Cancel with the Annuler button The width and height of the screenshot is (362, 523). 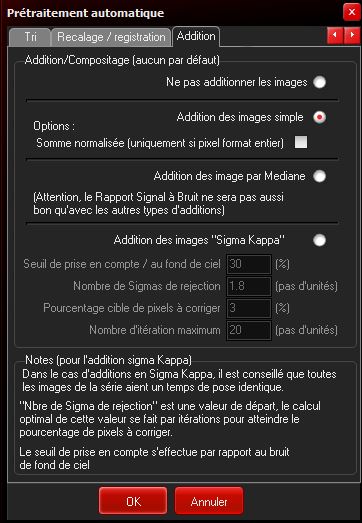click(x=209, y=501)
